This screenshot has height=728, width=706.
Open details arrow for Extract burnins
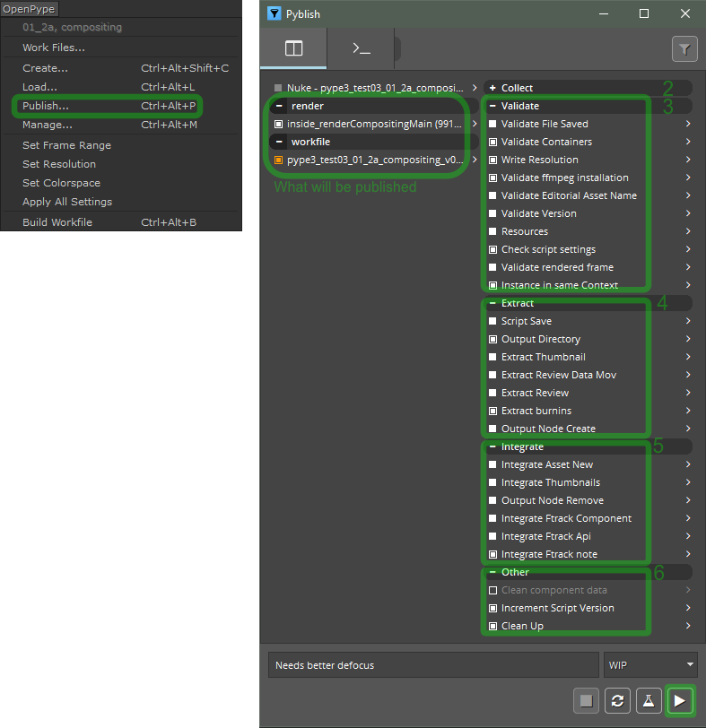pos(688,411)
